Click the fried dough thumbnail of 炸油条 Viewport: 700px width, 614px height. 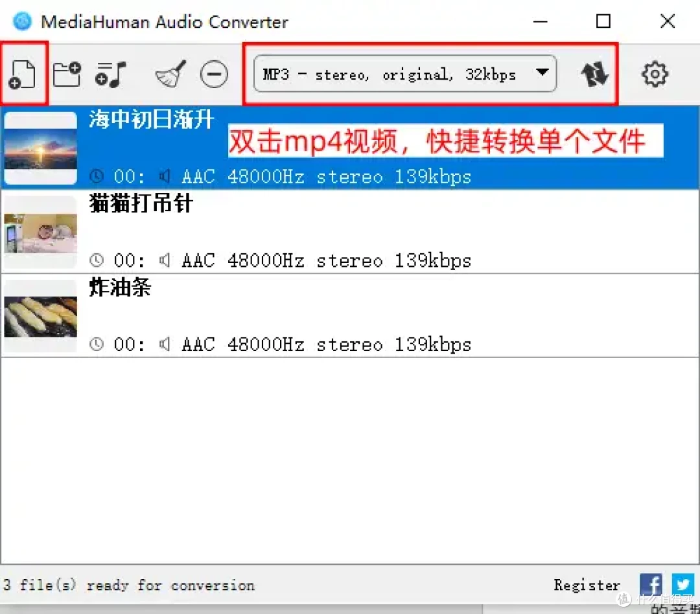point(41,316)
